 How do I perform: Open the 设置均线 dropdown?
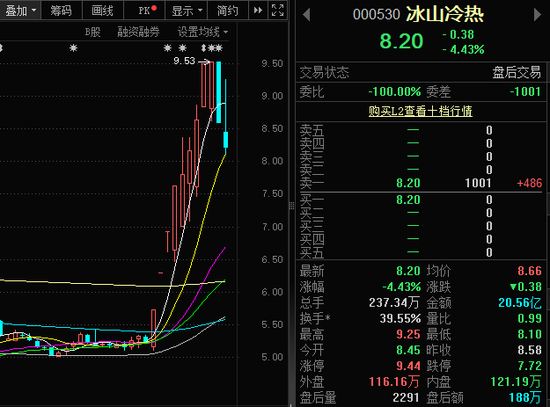(203, 32)
